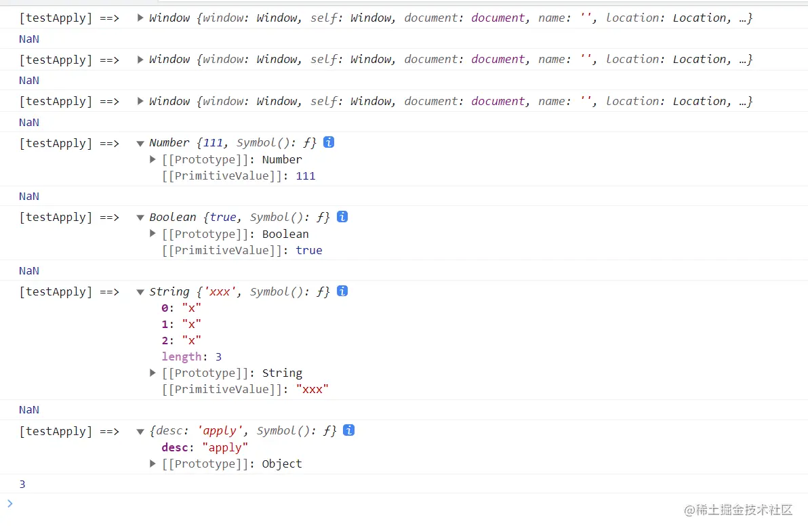The image size is (808, 532).
Task: Click the info icon beside {desc: 'apply'}
Action: tap(349, 430)
